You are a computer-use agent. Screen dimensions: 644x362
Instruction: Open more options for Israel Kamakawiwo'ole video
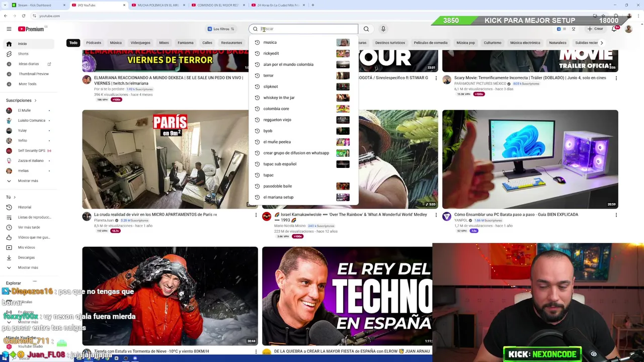tap(436, 215)
